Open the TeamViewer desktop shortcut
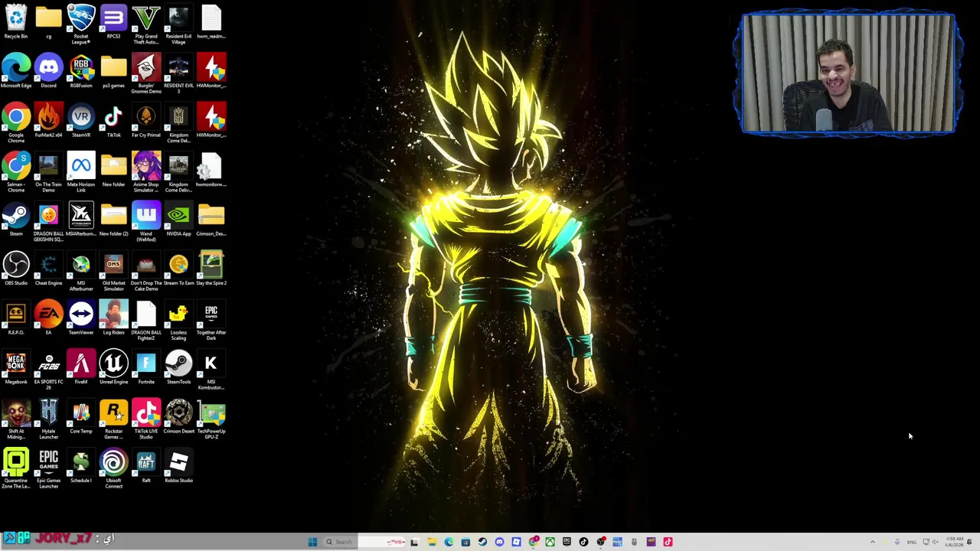Image resolution: width=980 pixels, height=551 pixels. point(80,318)
